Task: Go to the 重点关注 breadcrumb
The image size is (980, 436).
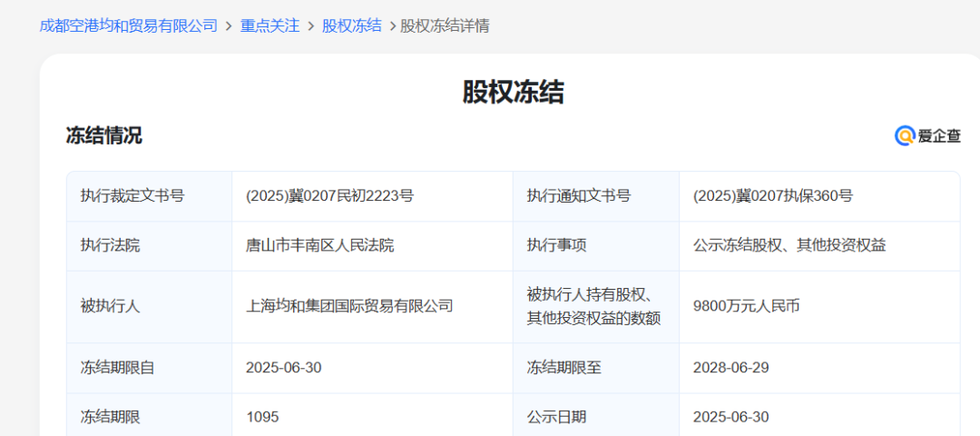Action: (270, 25)
